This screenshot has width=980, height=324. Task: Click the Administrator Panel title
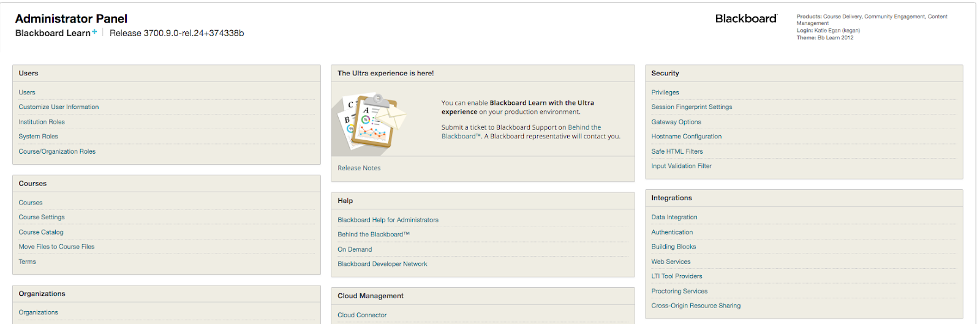[71, 19]
